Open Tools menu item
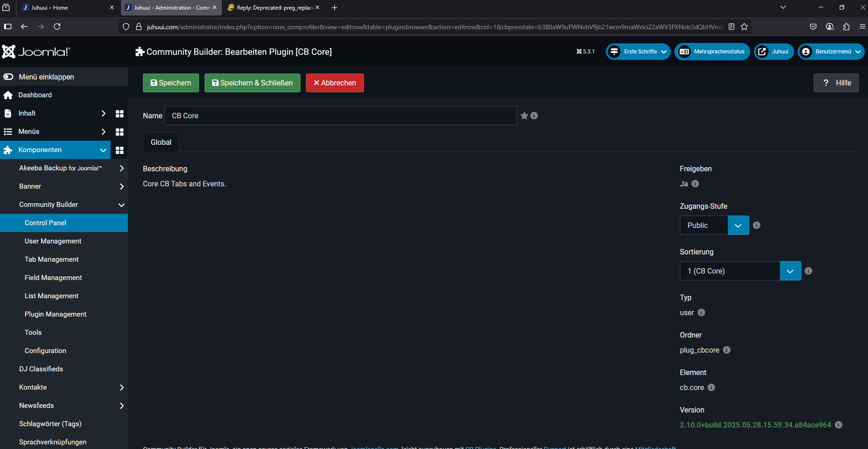The image size is (868, 449). pyautogui.click(x=64, y=333)
